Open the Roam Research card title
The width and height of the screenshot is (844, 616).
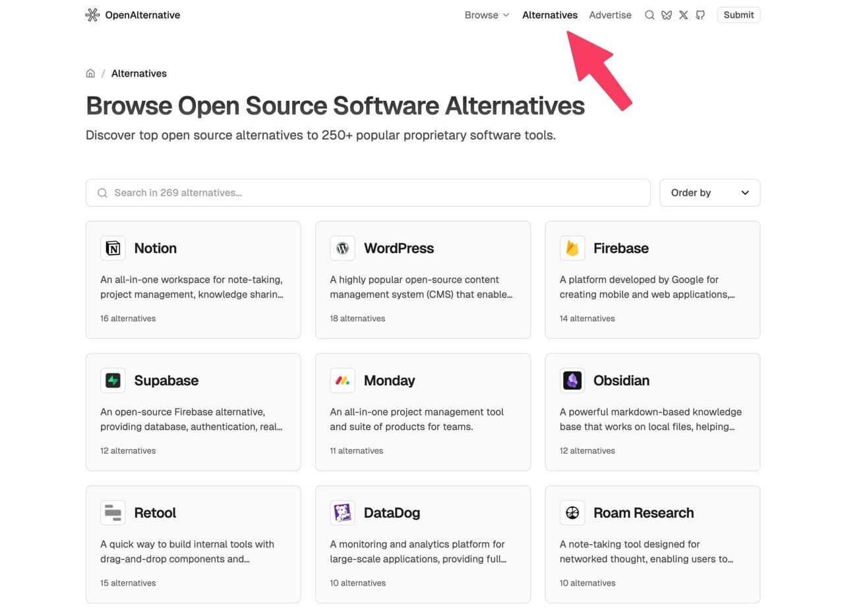pyautogui.click(x=644, y=512)
